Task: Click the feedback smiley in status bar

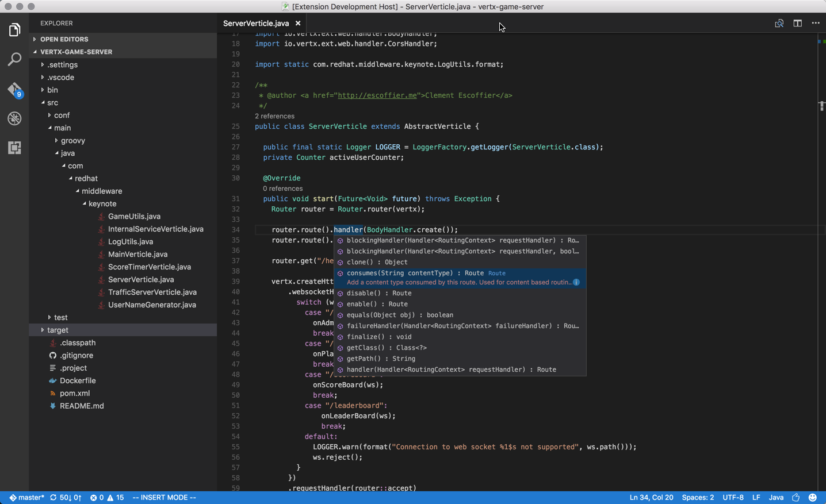Action: 812,497
